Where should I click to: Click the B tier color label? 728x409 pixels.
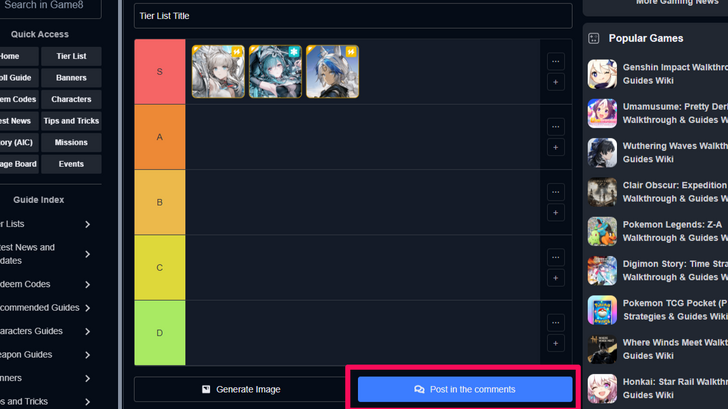tap(160, 202)
